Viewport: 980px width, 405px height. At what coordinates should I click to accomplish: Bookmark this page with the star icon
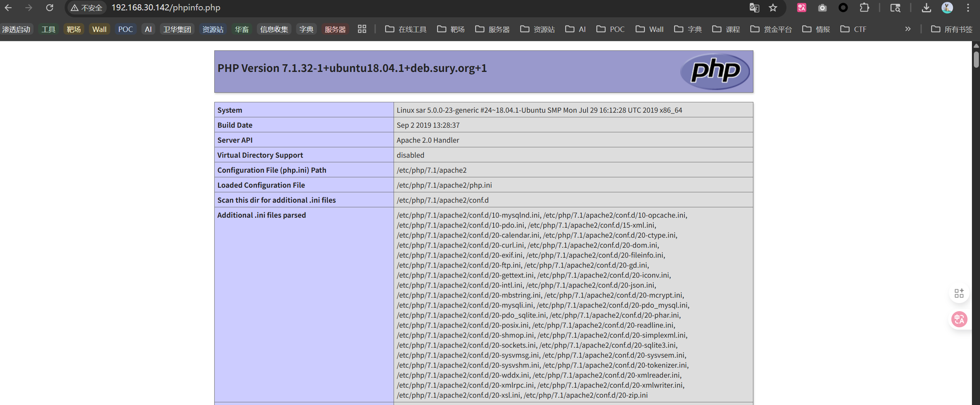[773, 8]
